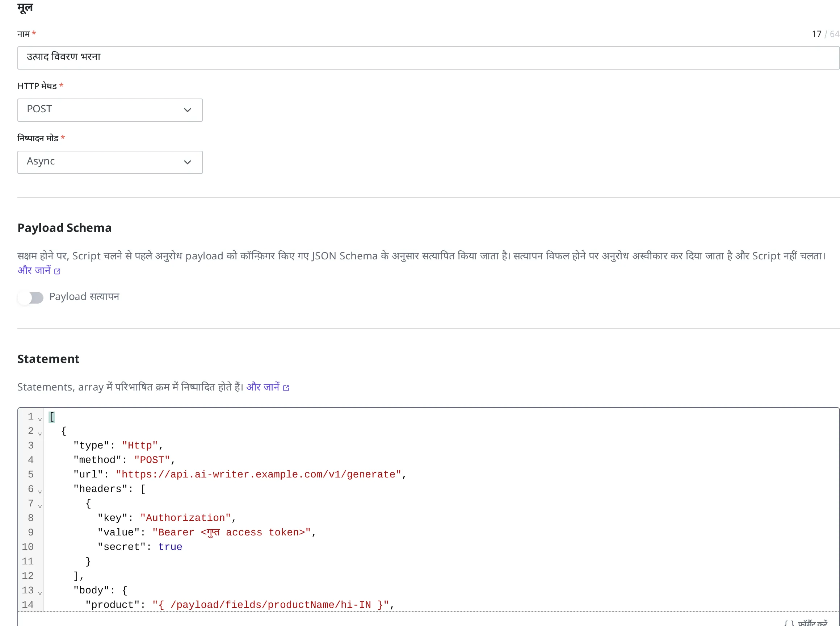The width and height of the screenshot is (840, 626).
Task: Click the url line in code editor
Action: pos(240,475)
